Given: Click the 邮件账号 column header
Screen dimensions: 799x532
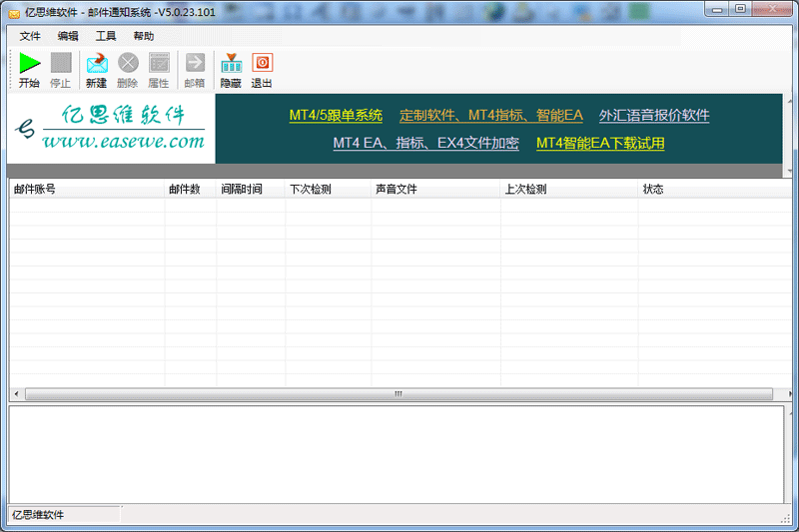Looking at the screenshot, I should click(x=86, y=189).
